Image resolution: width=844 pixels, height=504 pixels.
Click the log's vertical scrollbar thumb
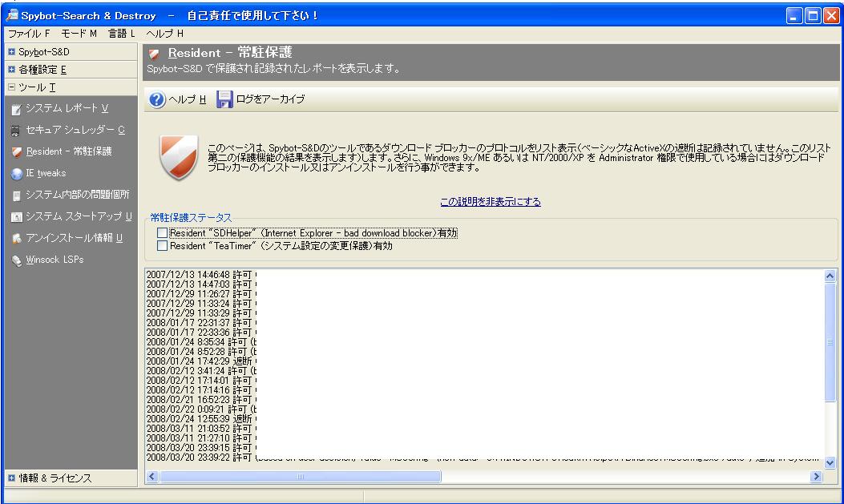(830, 342)
